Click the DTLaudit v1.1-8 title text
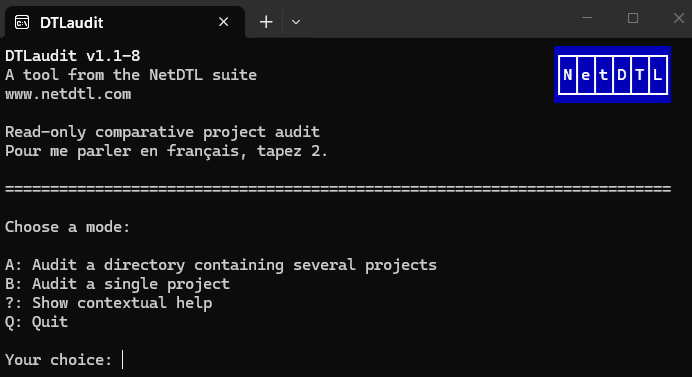The height and width of the screenshot is (377, 692). [x=73, y=56]
